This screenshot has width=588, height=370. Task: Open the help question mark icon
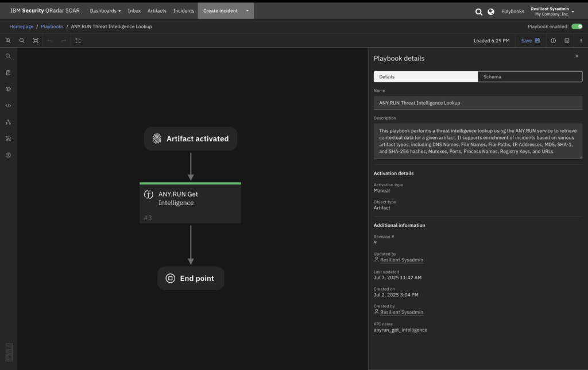tap(8, 155)
